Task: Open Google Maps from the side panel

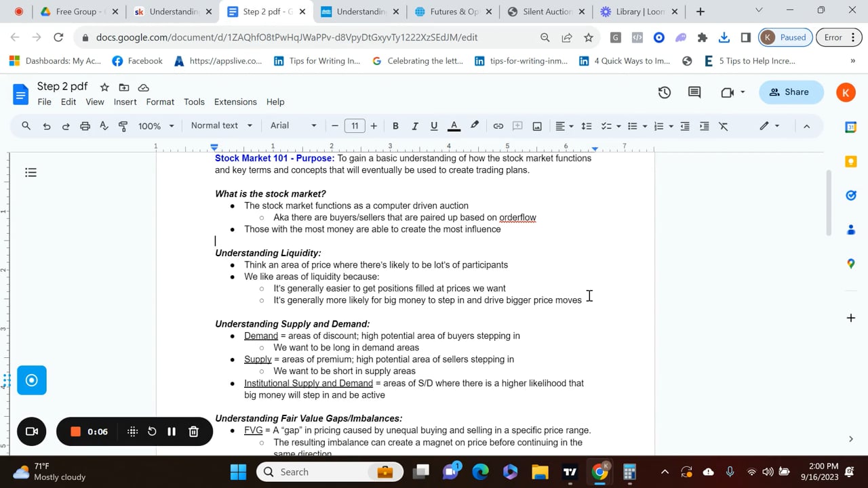Action: point(851,263)
